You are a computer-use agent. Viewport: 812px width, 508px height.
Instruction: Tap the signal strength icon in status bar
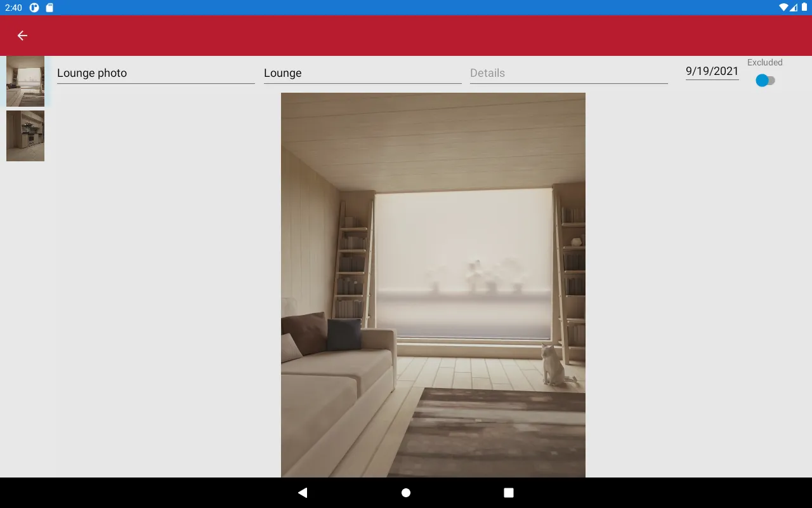794,7
